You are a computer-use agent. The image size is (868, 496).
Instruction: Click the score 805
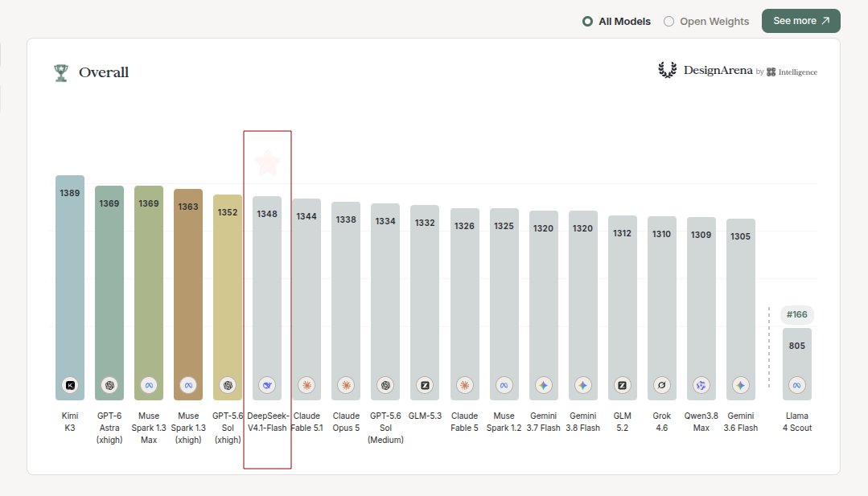click(797, 346)
